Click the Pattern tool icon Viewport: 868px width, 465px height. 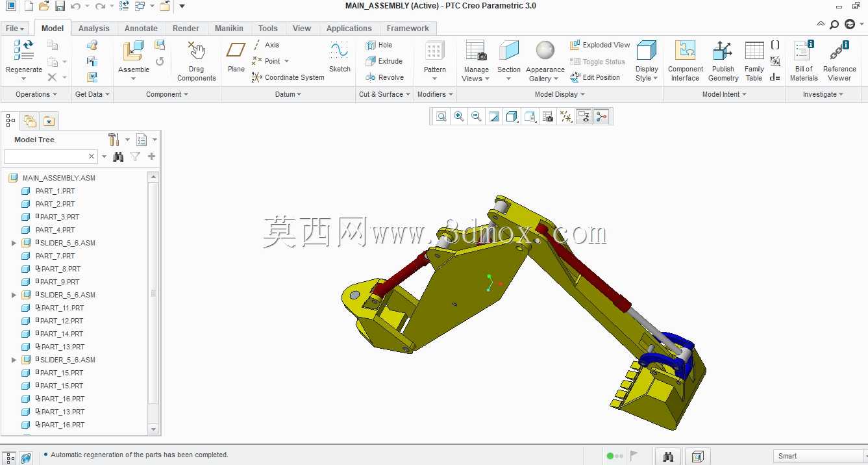coord(434,51)
